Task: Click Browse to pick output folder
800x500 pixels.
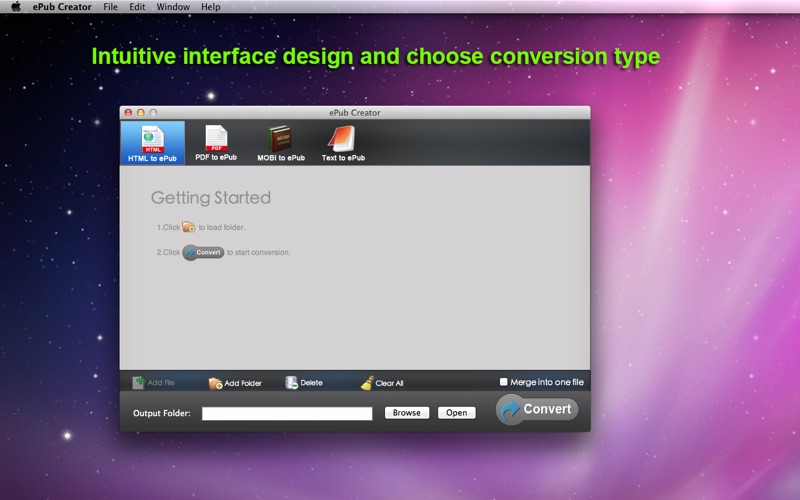Action: (x=407, y=413)
